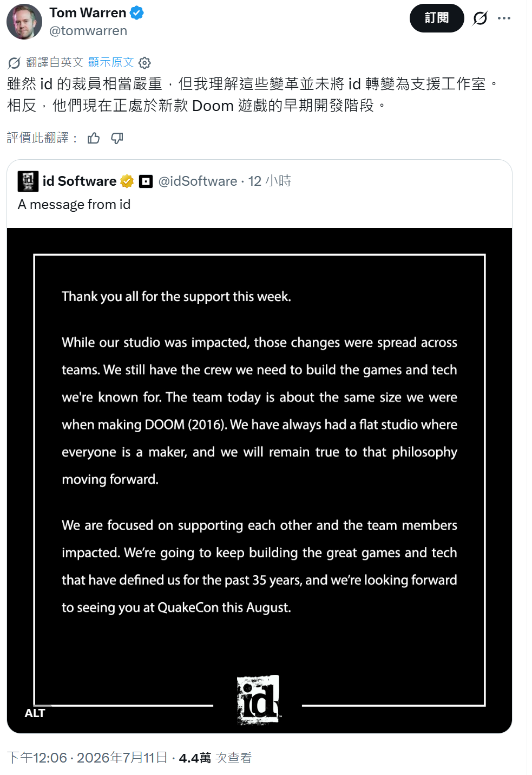Click the Grok translation icon before 翻譯自英文
Image resolution: width=532 pixels, height=775 pixels.
click(14, 63)
